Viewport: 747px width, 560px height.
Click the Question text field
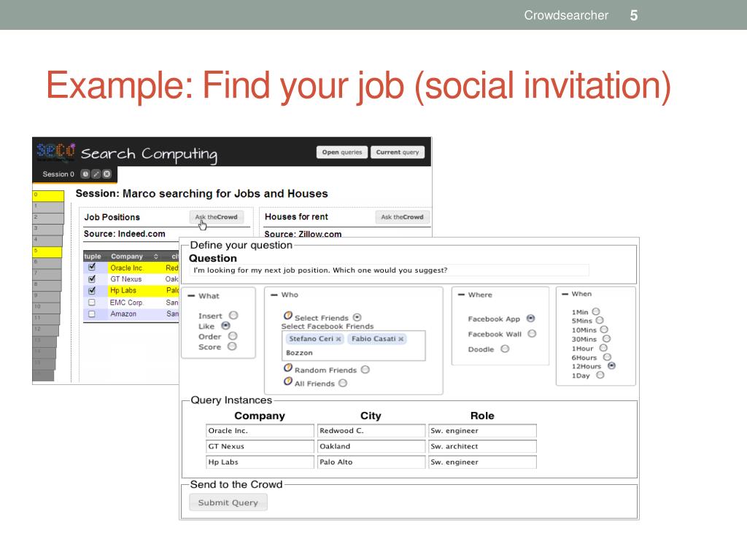[x=390, y=271]
